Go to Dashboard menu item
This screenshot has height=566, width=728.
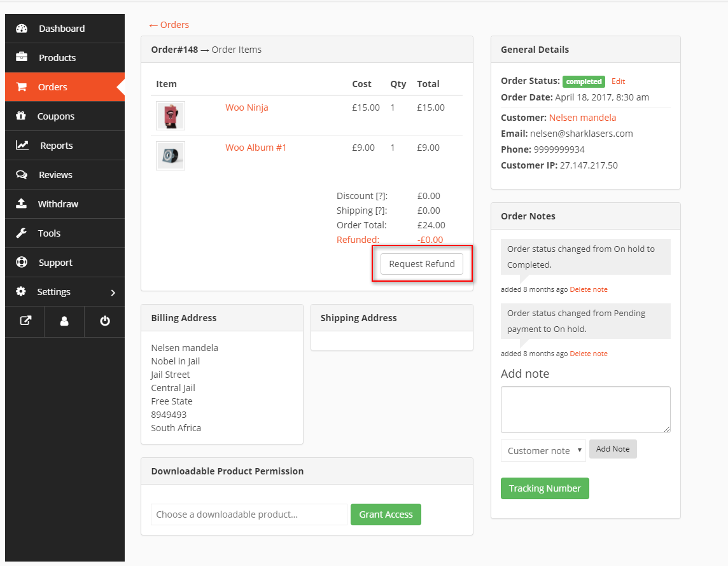pyautogui.click(x=65, y=28)
